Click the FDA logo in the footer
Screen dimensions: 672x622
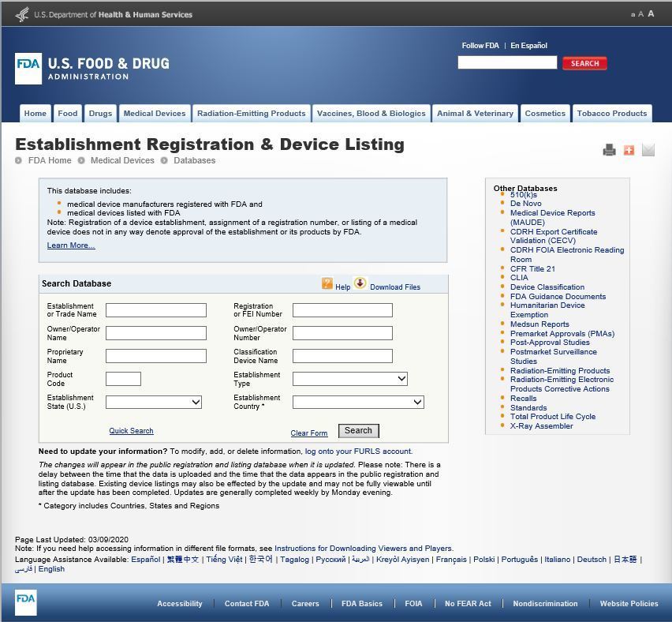24,603
